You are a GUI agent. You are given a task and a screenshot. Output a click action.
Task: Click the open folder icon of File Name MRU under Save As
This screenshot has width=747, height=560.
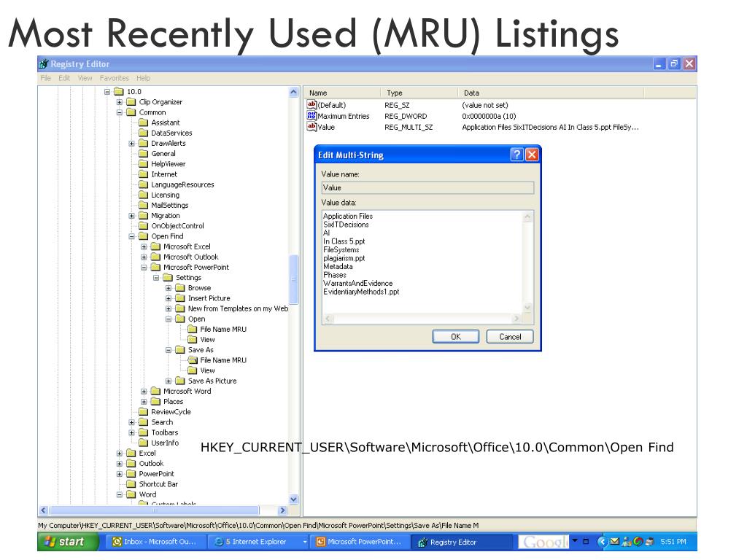[x=193, y=360]
